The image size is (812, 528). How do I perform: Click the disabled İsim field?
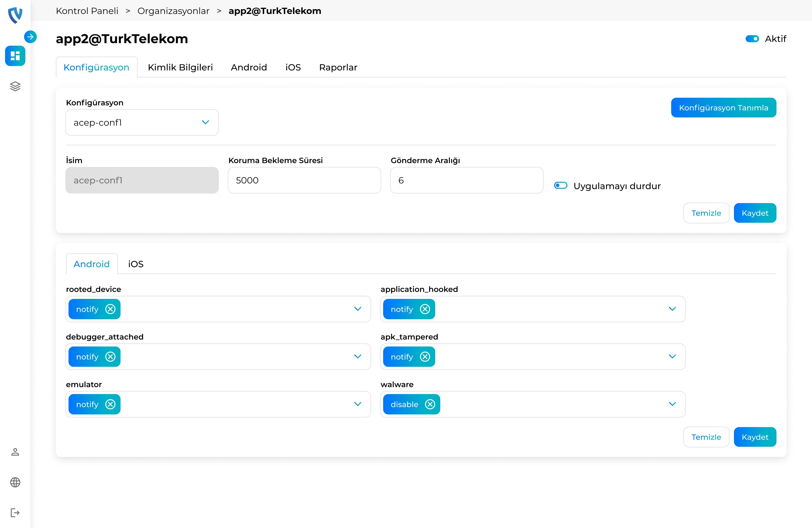[142, 180]
